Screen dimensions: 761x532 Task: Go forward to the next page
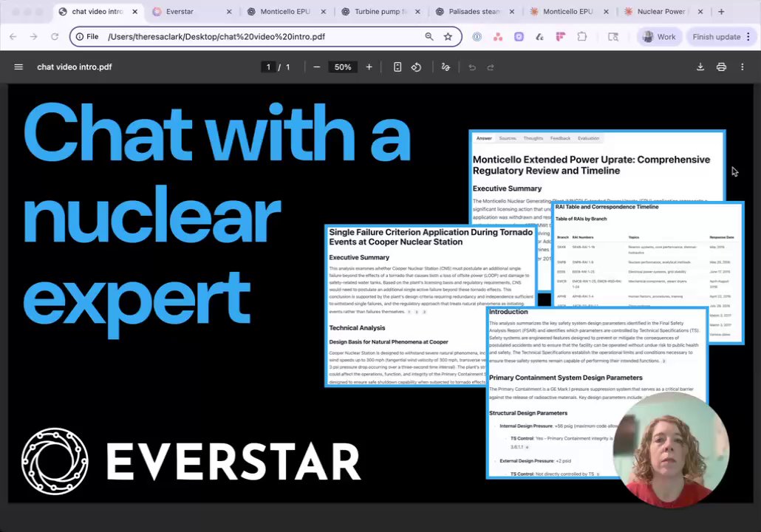(x=33, y=36)
